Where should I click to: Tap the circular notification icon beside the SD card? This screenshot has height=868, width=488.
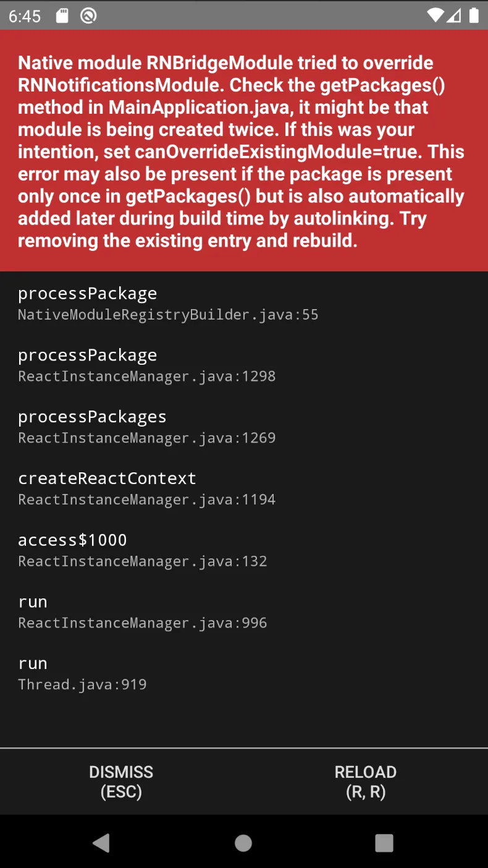tap(88, 15)
